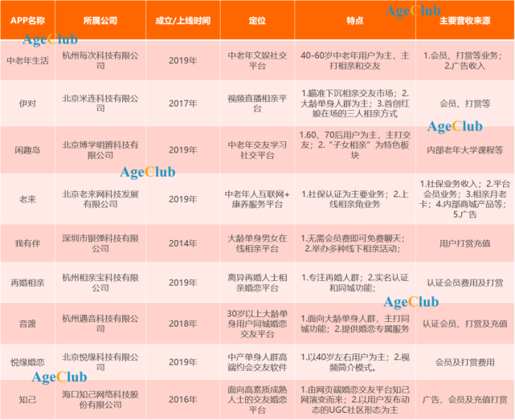Click company cell '杭州相亲宝科技有限公司'
515x420 pixels.
tap(100, 283)
